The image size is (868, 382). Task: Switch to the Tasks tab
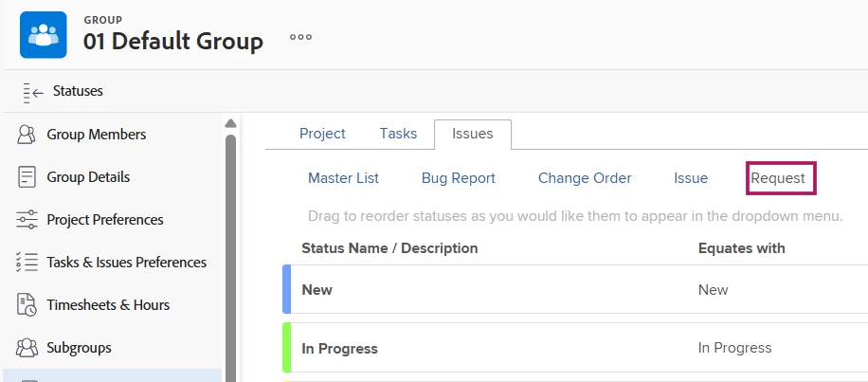(398, 134)
